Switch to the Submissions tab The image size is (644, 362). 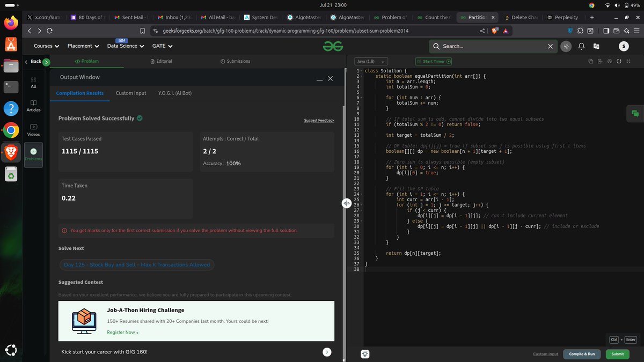(235, 61)
